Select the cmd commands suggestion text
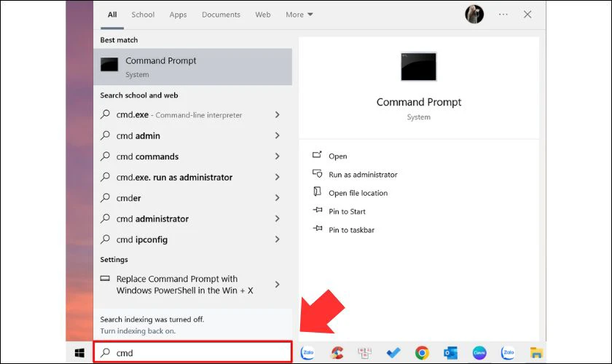 click(x=147, y=157)
